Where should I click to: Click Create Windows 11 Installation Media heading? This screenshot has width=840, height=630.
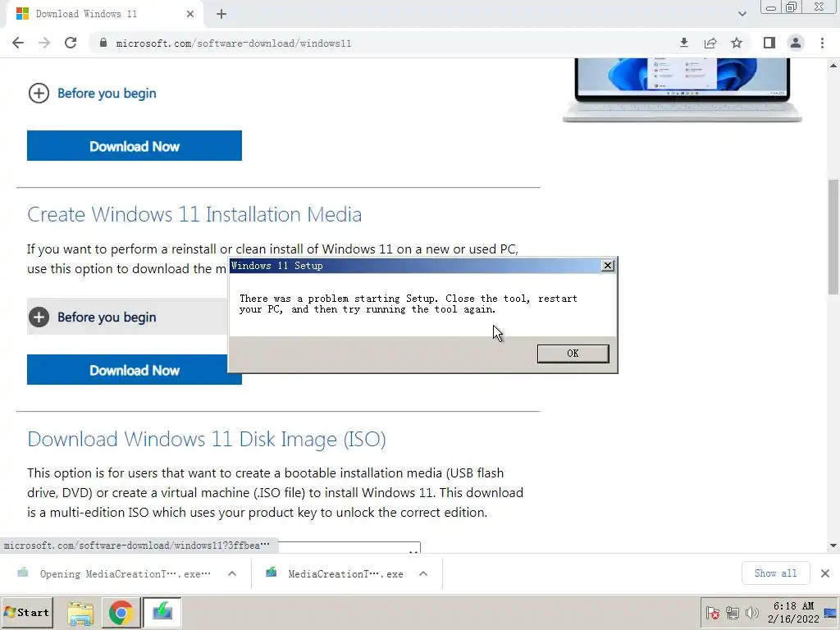click(194, 214)
